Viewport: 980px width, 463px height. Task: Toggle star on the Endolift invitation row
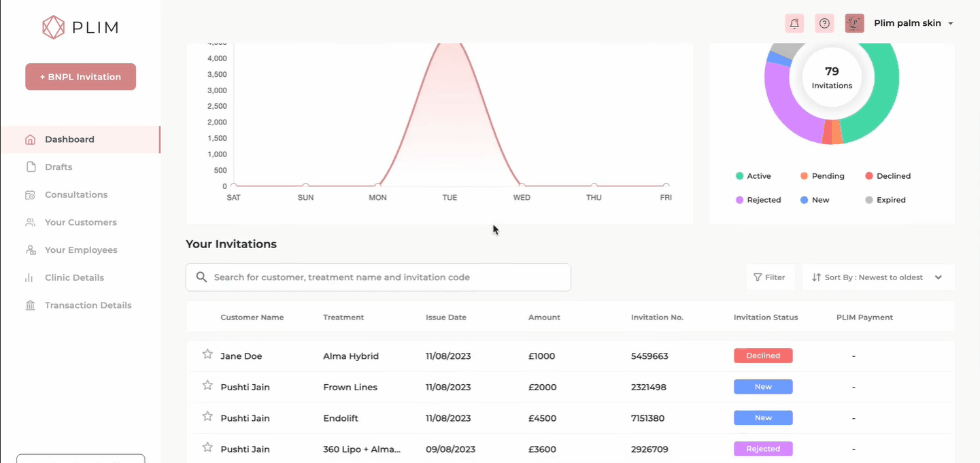(x=207, y=416)
